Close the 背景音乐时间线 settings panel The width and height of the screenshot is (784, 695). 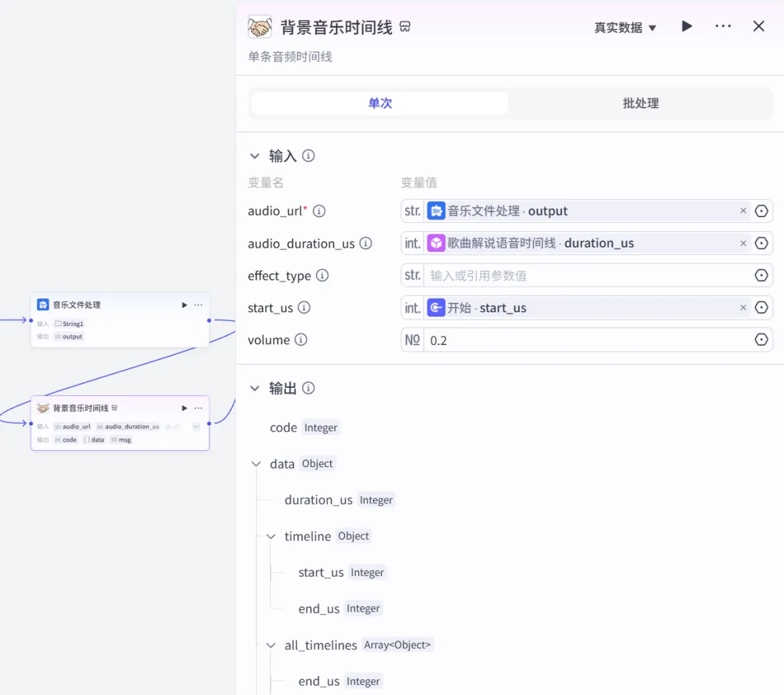[759, 26]
